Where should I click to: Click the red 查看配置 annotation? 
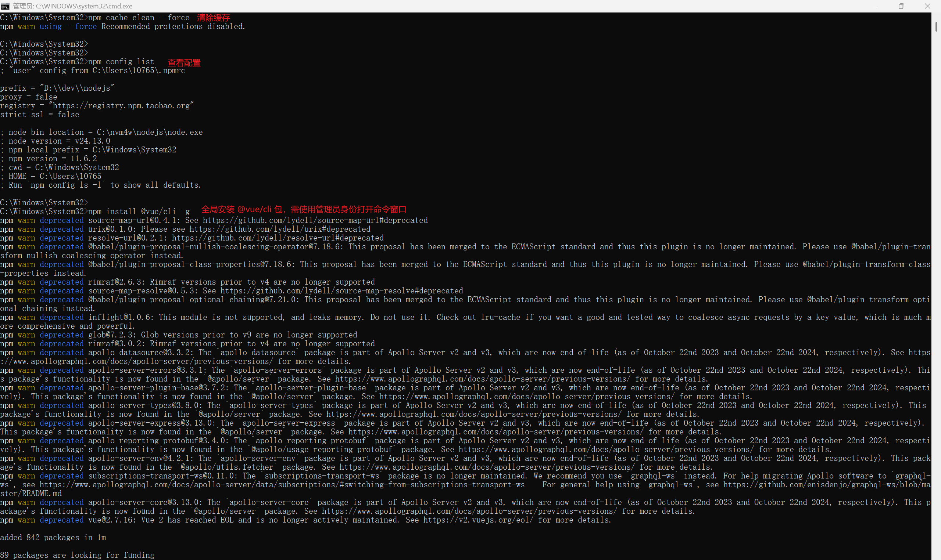tap(184, 63)
